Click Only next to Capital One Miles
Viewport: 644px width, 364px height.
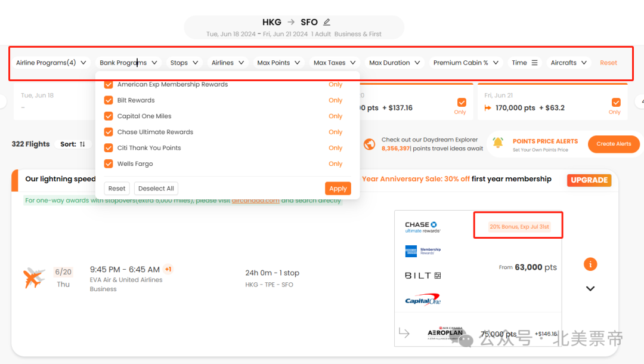pyautogui.click(x=335, y=116)
